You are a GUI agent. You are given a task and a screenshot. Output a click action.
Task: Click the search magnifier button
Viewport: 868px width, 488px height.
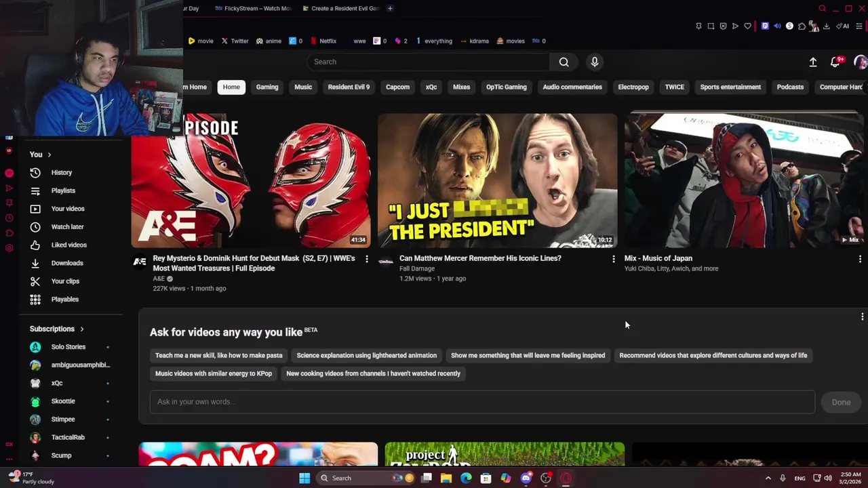coord(564,62)
